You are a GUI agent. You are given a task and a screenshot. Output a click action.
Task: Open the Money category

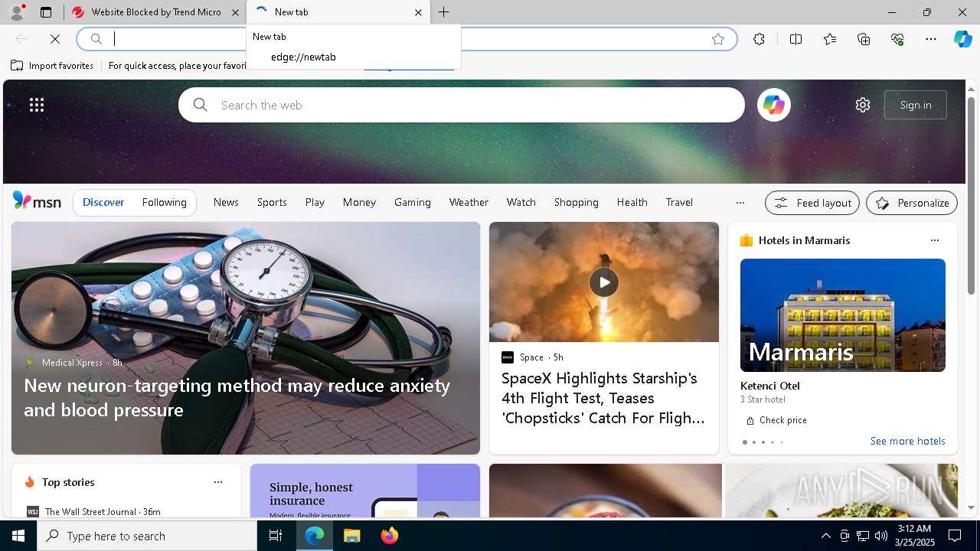[359, 202]
